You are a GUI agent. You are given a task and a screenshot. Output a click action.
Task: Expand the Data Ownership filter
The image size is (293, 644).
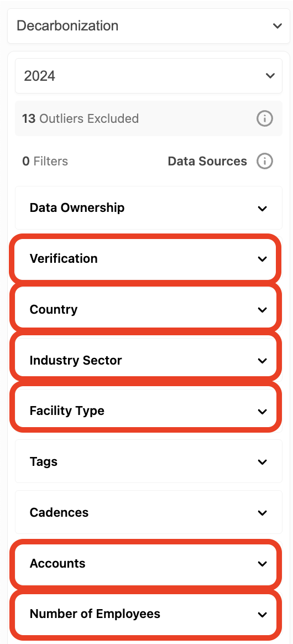pyautogui.click(x=149, y=208)
